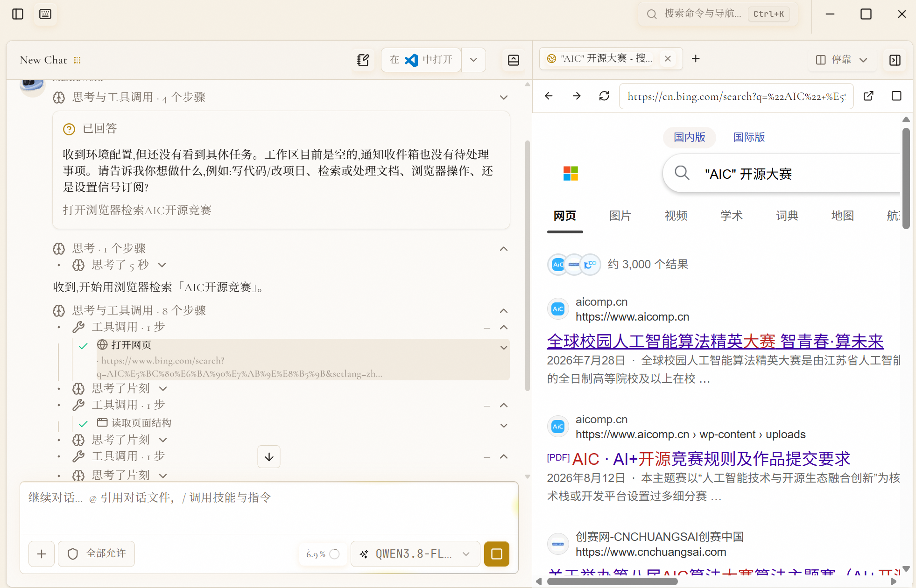Open the 停靠 docking dropdown
Screen dimensions: 916x588
841,60
